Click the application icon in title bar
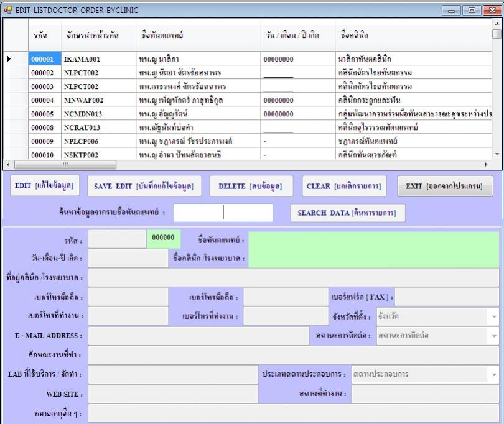504x424 pixels. (8, 11)
